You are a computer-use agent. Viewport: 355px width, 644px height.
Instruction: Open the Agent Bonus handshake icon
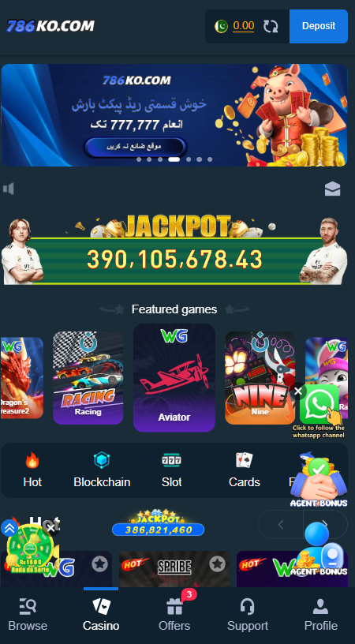click(319, 479)
